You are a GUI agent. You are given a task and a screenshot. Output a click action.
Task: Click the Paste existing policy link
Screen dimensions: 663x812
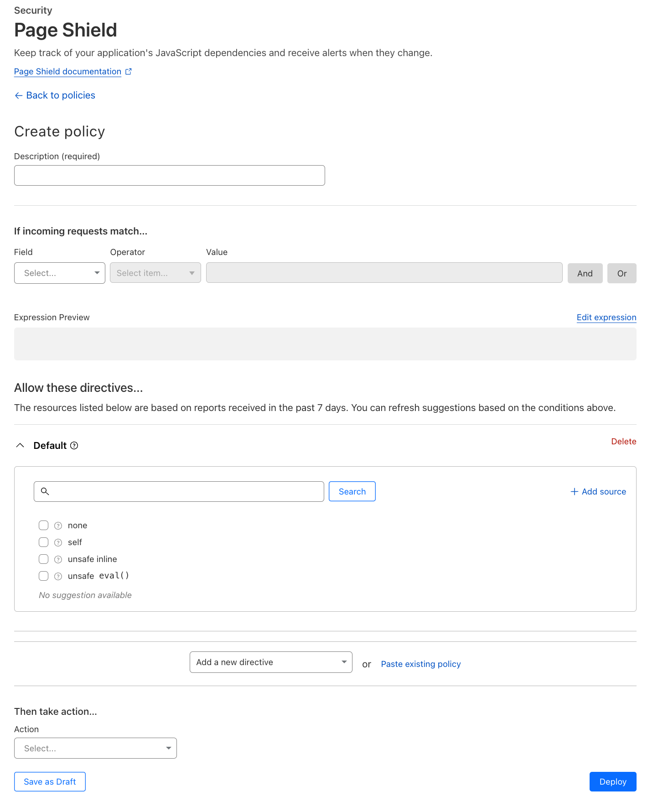(421, 664)
